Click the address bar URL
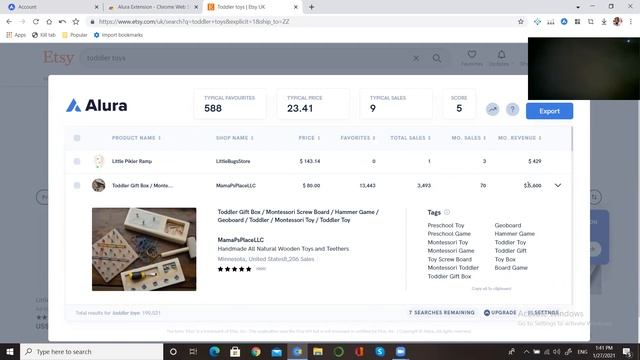This screenshot has width=640, height=360. [x=194, y=22]
